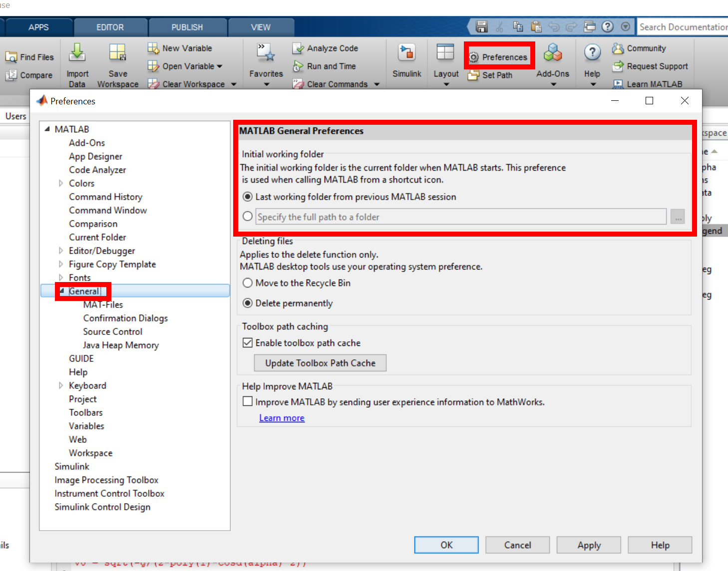Expand the Keyboard tree node

click(x=61, y=385)
